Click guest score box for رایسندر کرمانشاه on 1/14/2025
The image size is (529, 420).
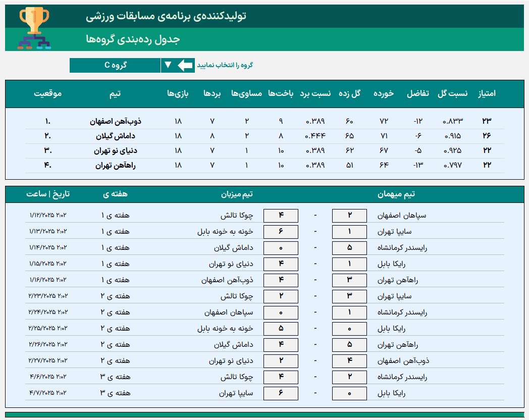(349, 248)
